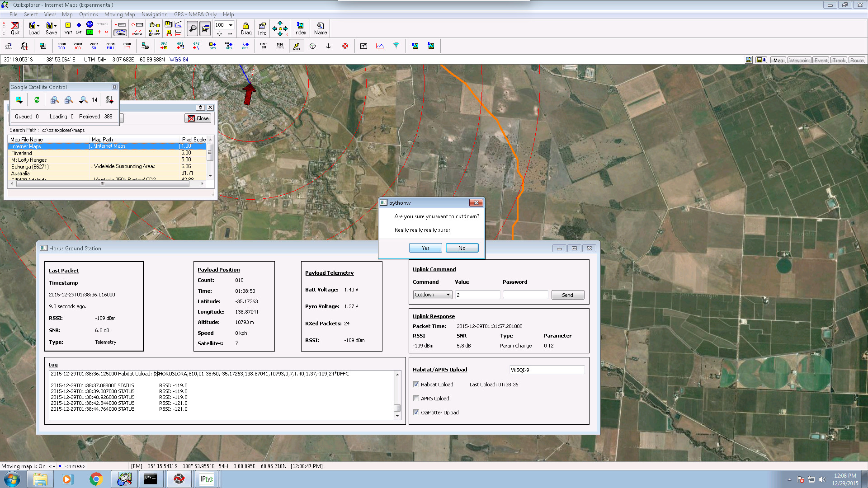Toggle the OziPlotter Upload checkbox

tap(416, 413)
